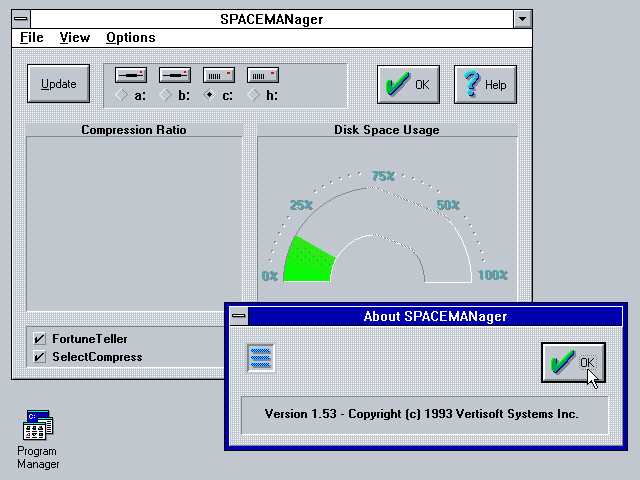The image size is (640, 480).
Task: Click the hard drive icon above h:
Action: click(x=263, y=75)
